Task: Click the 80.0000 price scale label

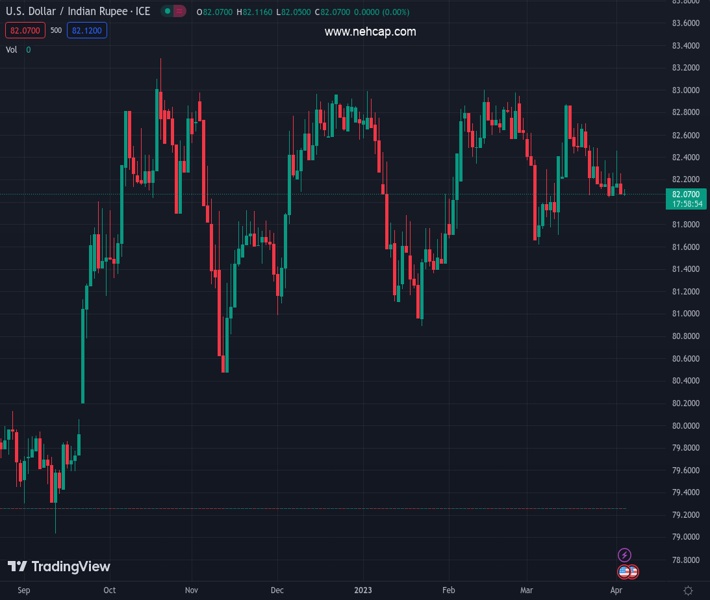Action: point(686,426)
